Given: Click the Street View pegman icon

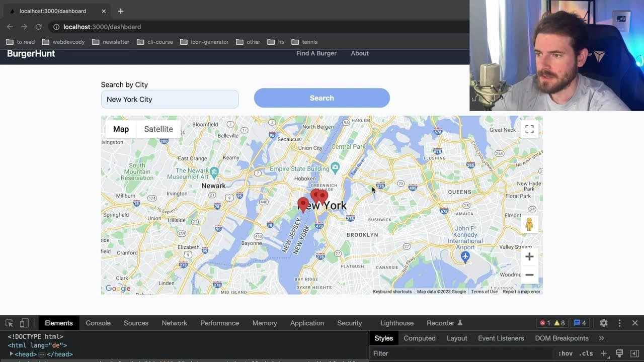Looking at the screenshot, I should pyautogui.click(x=529, y=224).
